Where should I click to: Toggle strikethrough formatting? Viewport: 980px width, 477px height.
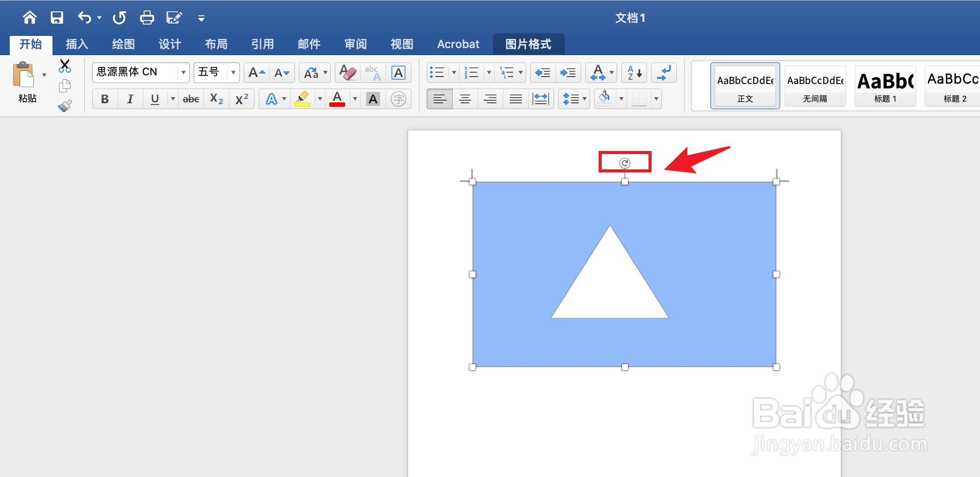coord(191,99)
